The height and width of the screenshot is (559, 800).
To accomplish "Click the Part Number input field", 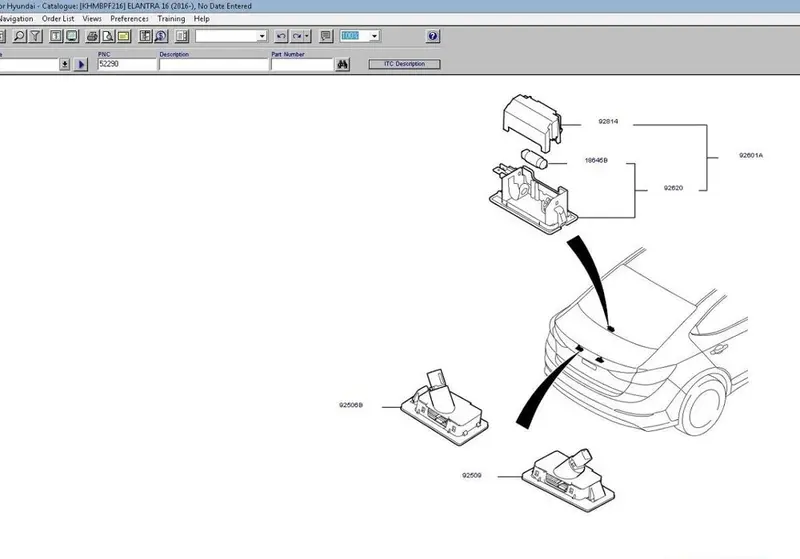I will [302, 64].
